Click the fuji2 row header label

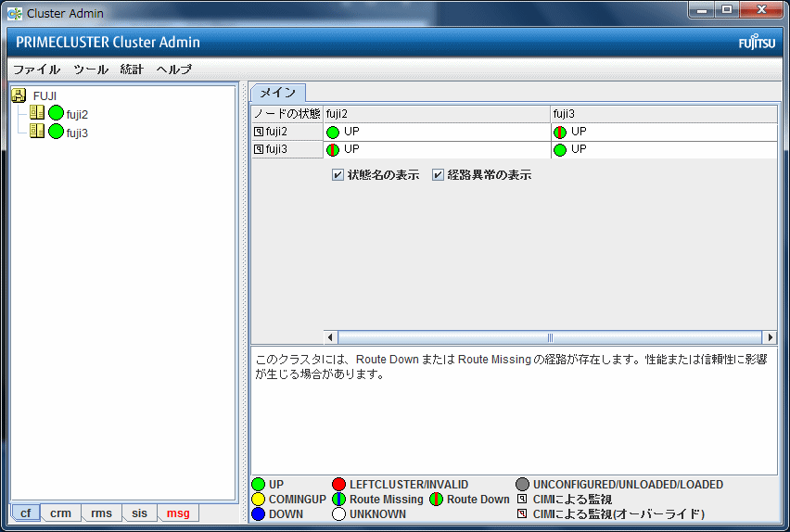276,132
